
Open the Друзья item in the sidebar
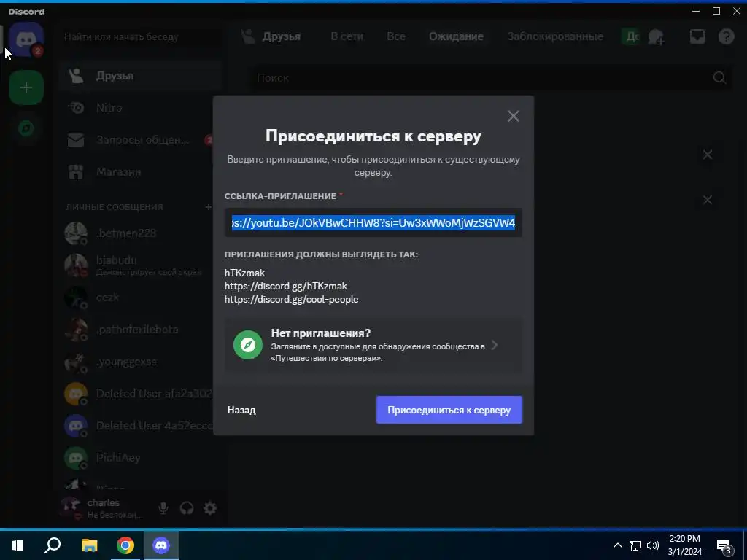point(141,76)
